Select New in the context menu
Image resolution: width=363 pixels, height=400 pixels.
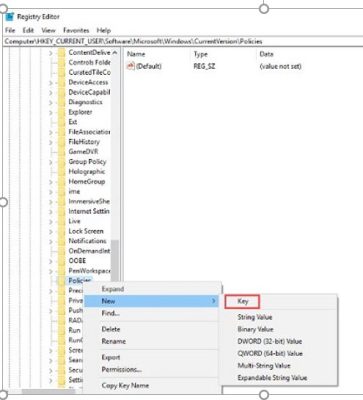(151, 301)
